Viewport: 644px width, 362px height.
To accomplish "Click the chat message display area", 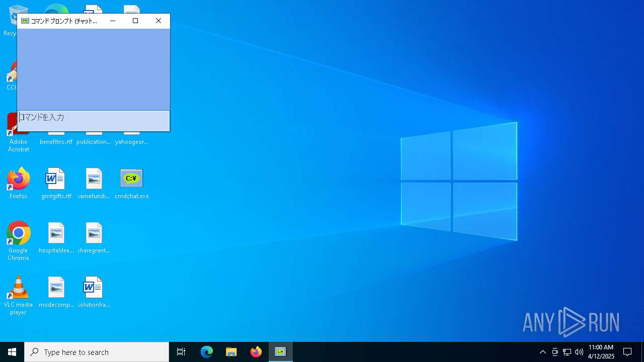I will click(94, 69).
